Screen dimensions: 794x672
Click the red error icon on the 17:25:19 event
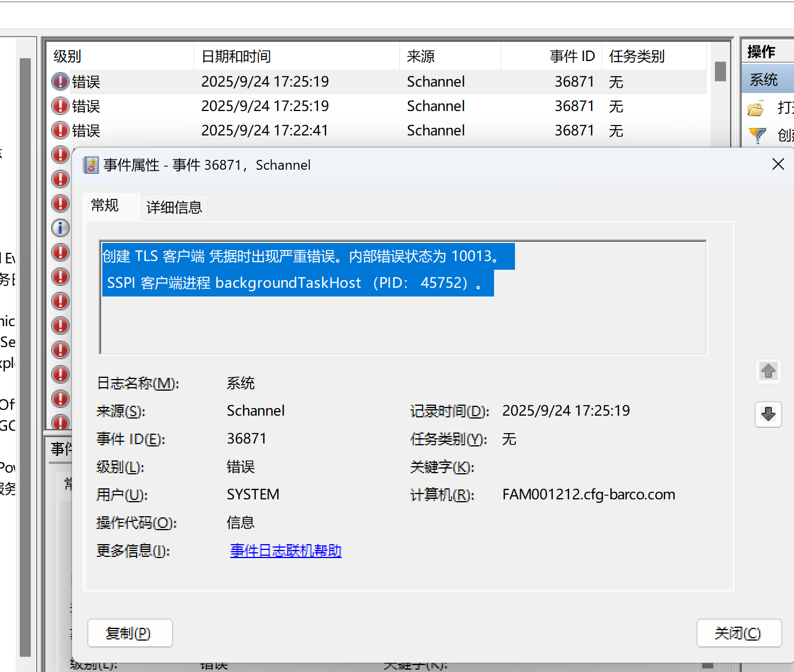(x=60, y=81)
